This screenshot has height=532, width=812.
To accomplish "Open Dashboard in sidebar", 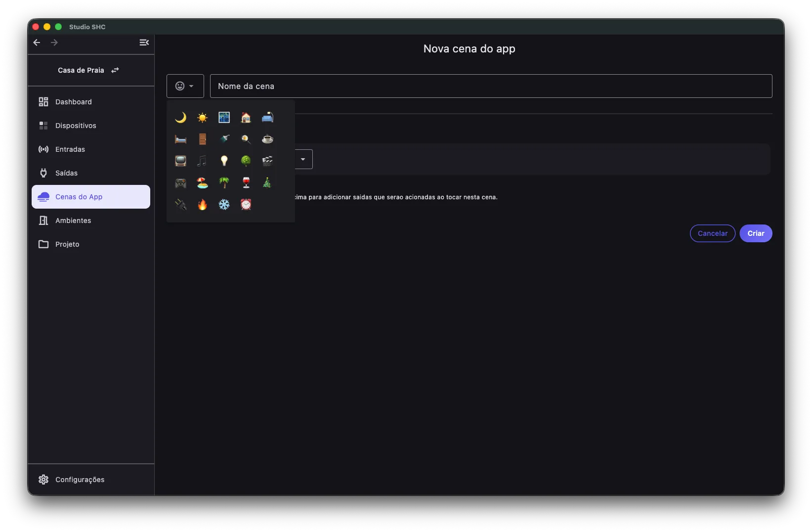I will pyautogui.click(x=91, y=102).
